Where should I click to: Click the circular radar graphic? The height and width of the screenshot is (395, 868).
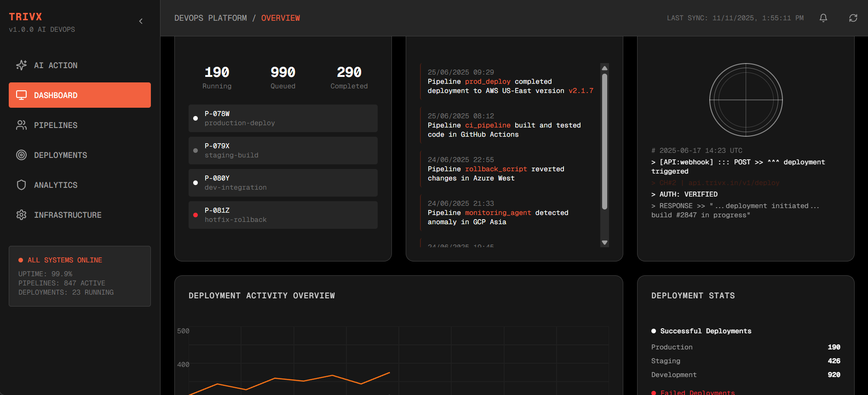point(746,100)
